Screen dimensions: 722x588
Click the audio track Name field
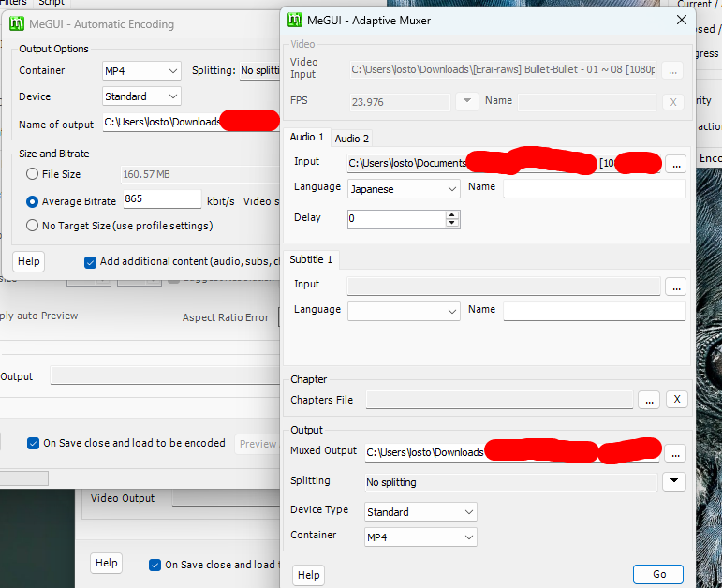tap(595, 188)
